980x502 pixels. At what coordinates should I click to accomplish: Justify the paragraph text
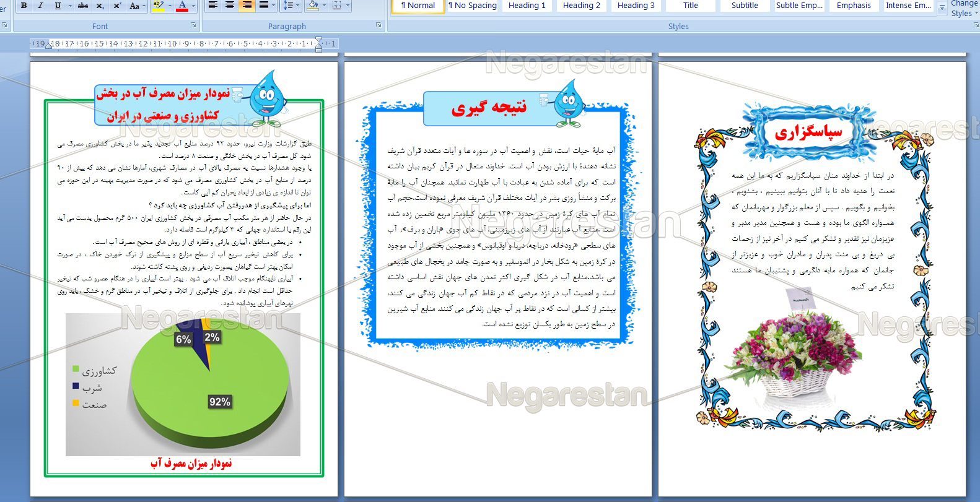[x=264, y=6]
